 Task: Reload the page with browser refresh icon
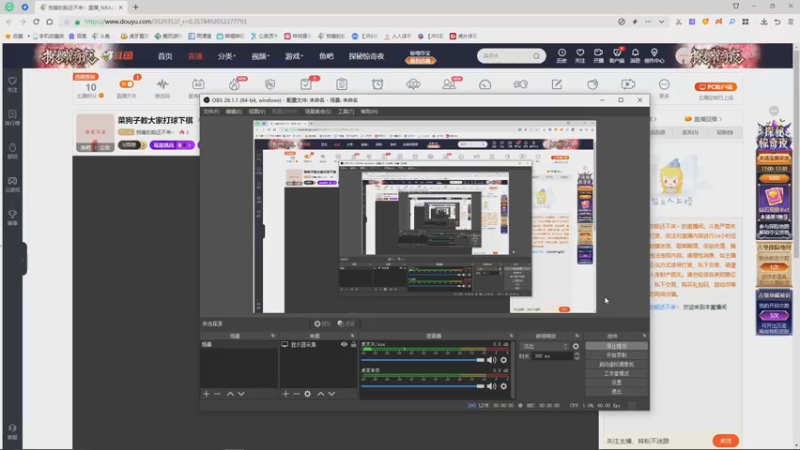36,21
